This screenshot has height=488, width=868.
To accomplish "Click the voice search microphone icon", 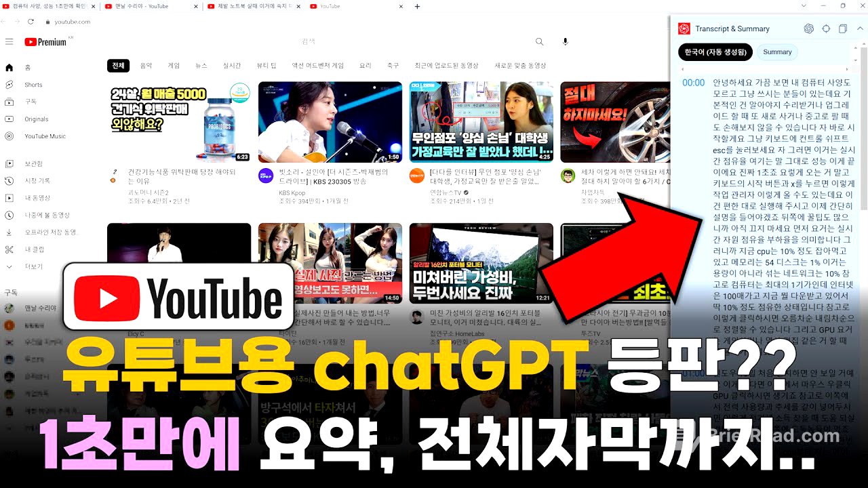I will coord(564,41).
